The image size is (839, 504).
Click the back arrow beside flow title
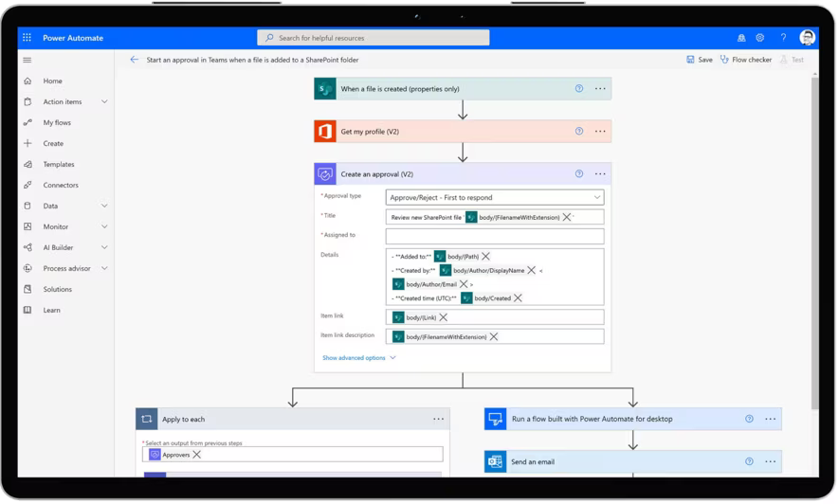point(134,60)
